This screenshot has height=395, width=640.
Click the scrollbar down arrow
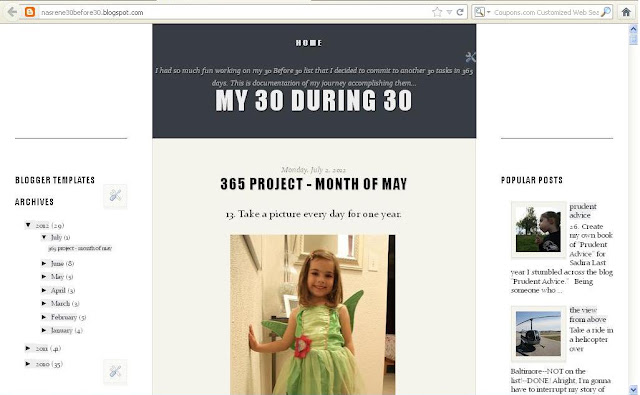[x=633, y=390]
